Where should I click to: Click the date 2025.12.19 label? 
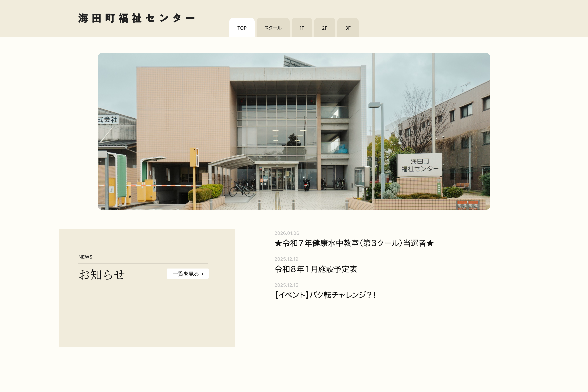(x=287, y=259)
